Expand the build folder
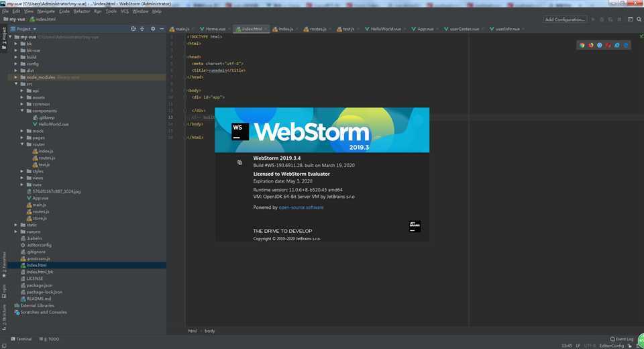 (x=16, y=57)
